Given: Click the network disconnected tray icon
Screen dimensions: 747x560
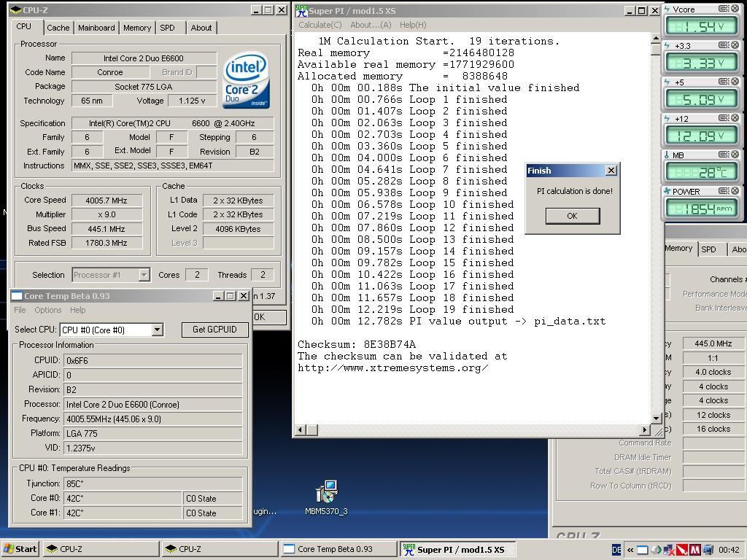Looking at the screenshot, I should tap(669, 550).
